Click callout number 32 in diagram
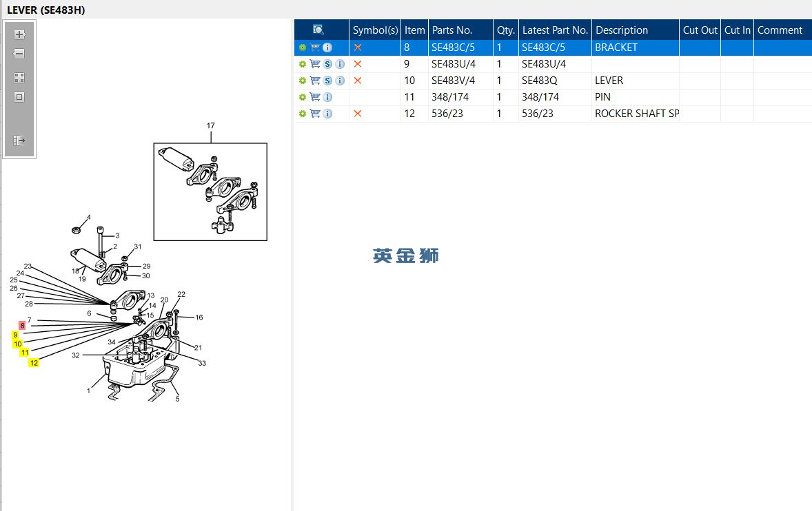The image size is (812, 511). click(x=76, y=355)
